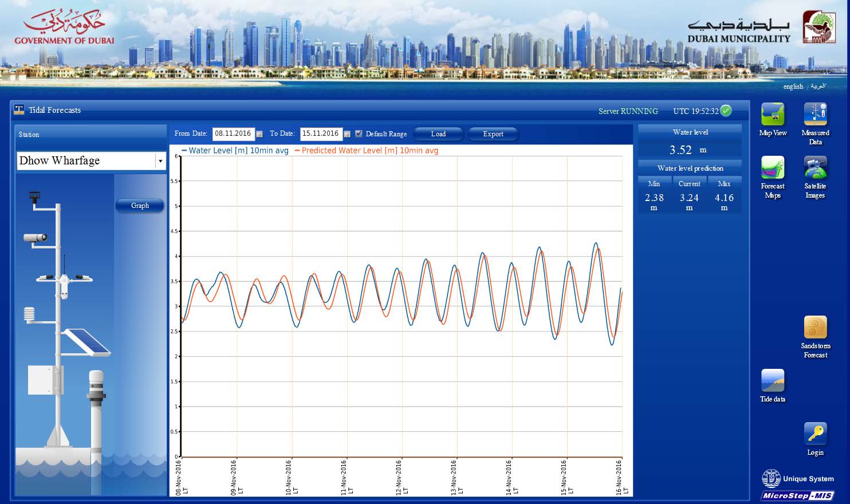Load the tidal data

tap(438, 133)
